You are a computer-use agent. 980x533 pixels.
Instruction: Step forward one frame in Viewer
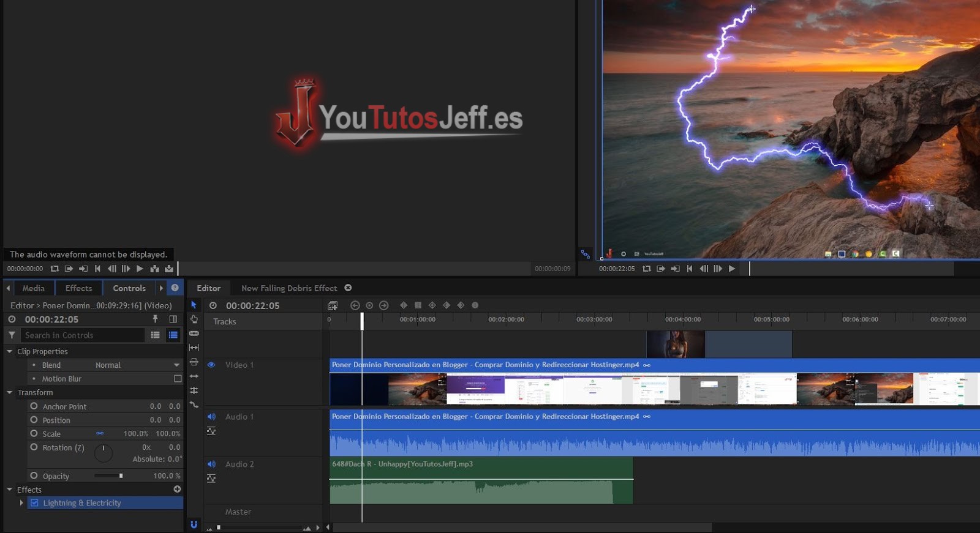(x=718, y=269)
